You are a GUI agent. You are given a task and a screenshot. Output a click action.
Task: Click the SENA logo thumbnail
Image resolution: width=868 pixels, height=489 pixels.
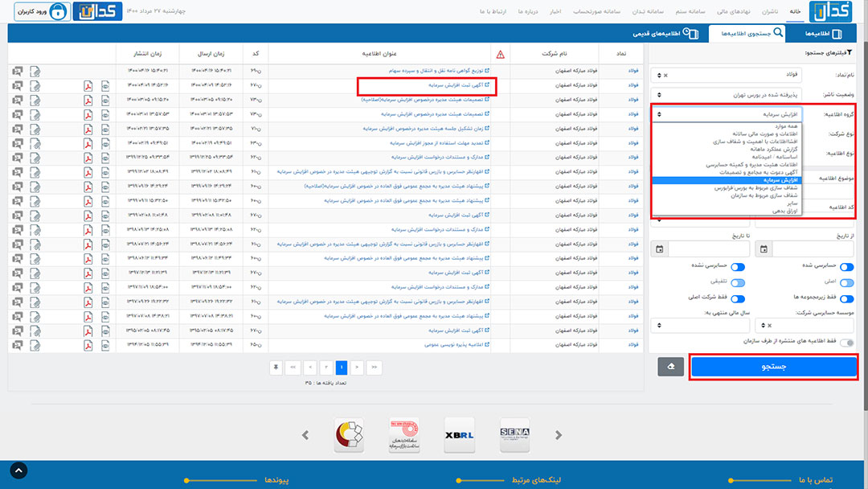tap(515, 435)
